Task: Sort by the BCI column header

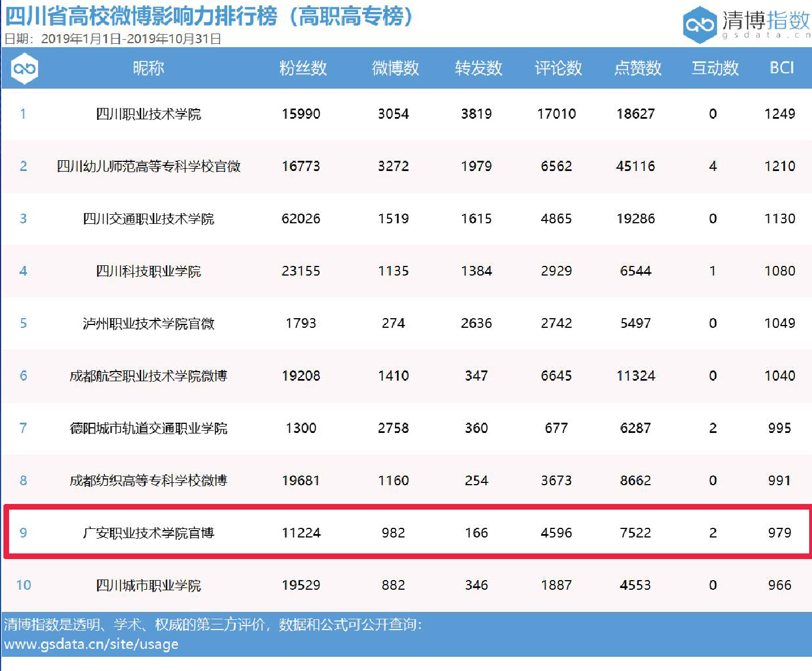Action: click(781, 68)
